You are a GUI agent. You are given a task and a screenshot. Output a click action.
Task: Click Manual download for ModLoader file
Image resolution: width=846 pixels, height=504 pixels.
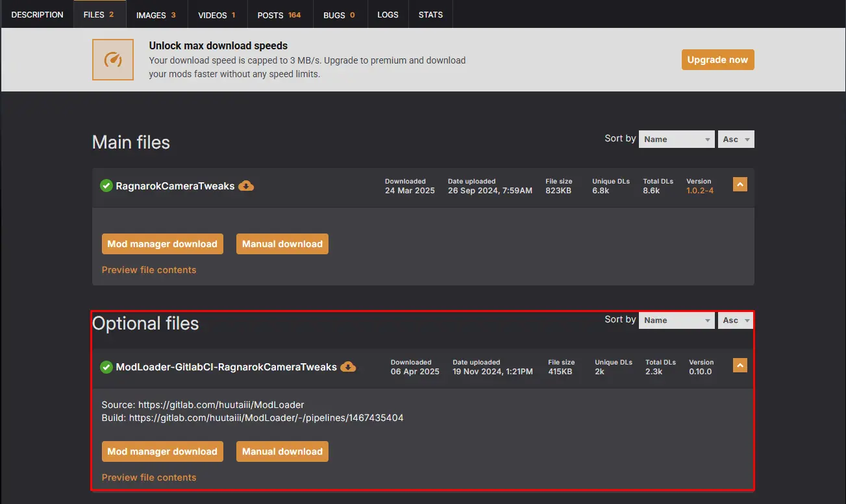(282, 451)
